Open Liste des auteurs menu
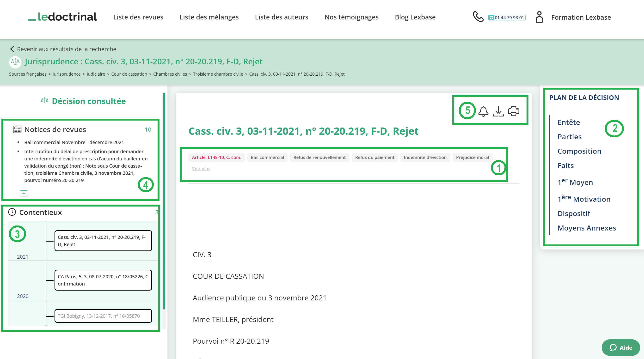The image size is (644, 359). pos(282,17)
